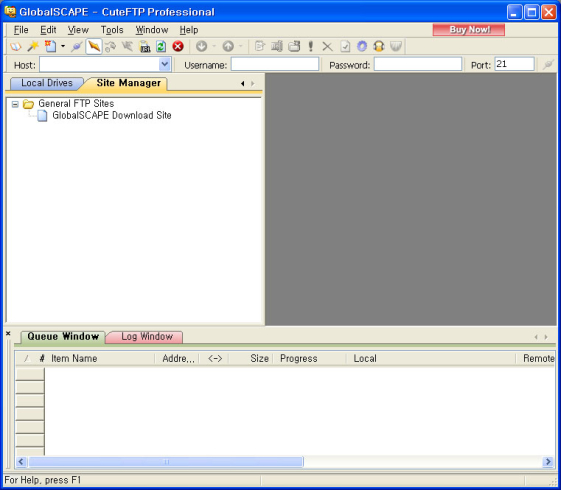Switch to the Log Window tab
Viewport: 561px width, 490px height.
147,337
